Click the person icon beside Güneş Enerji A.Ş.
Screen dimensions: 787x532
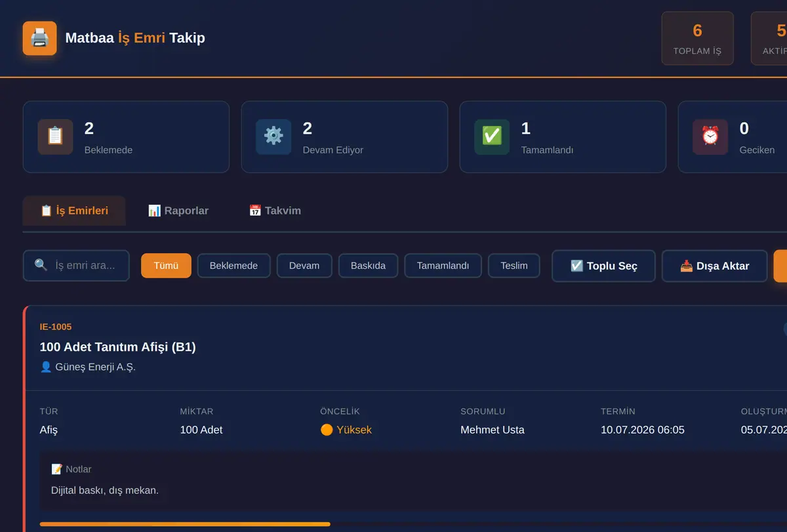46,367
